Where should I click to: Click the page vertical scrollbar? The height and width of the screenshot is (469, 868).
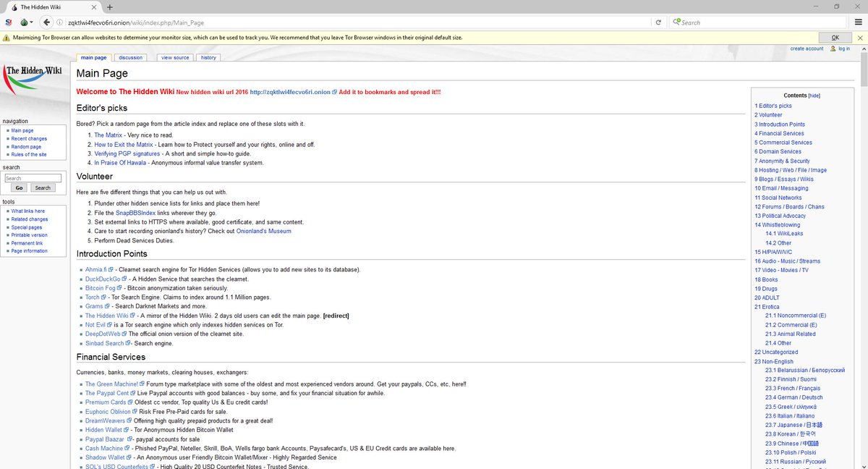point(864,71)
